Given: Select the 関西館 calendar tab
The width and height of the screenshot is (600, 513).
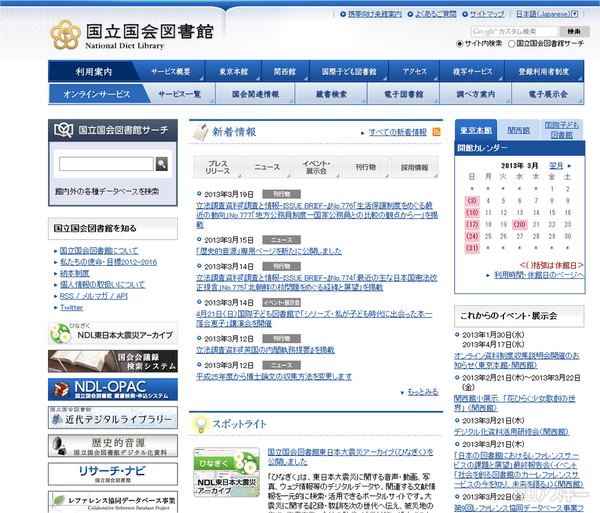Looking at the screenshot, I should (x=518, y=130).
